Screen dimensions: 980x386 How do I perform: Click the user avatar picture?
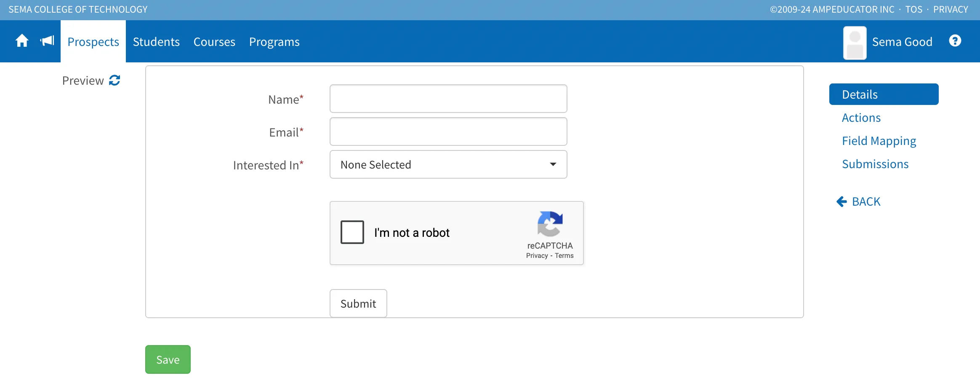[855, 43]
